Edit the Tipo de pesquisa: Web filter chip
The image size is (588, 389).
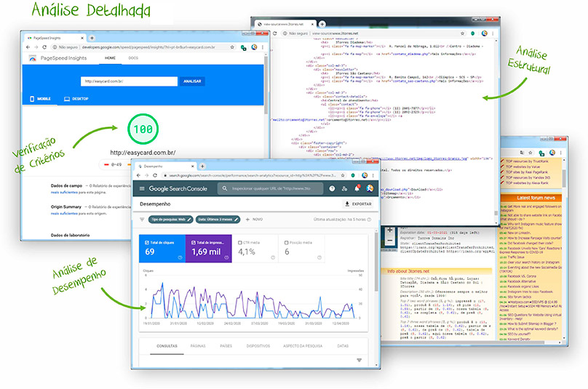[170, 220]
